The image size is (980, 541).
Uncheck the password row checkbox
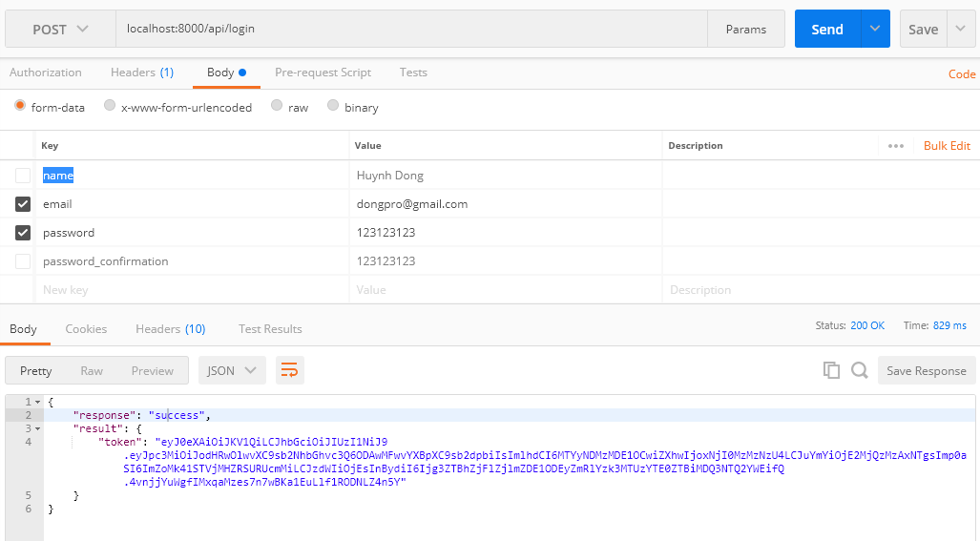click(x=23, y=233)
